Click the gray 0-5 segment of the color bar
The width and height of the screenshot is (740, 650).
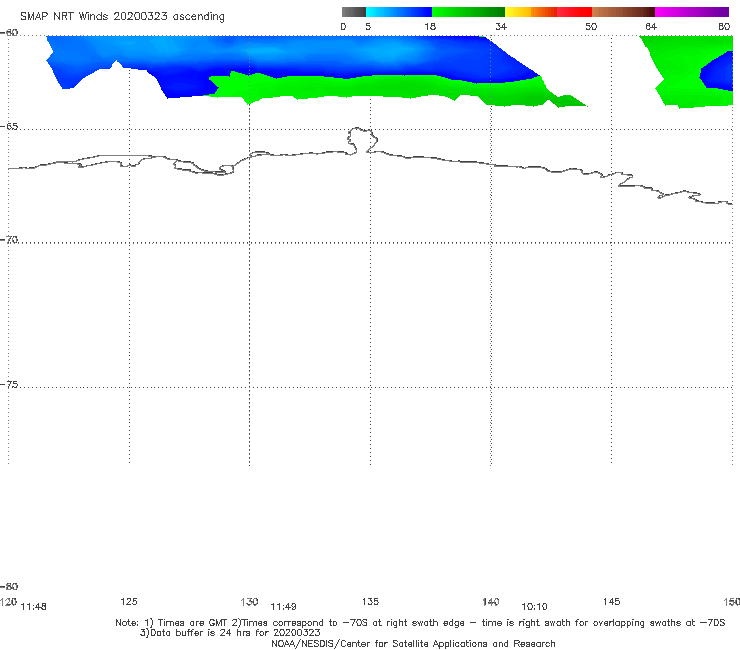(353, 12)
